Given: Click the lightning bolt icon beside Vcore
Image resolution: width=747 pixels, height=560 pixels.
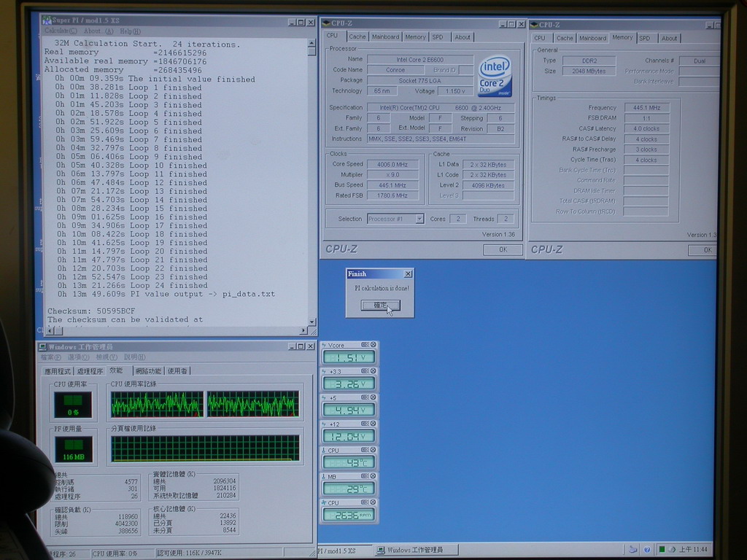Looking at the screenshot, I should (324, 345).
